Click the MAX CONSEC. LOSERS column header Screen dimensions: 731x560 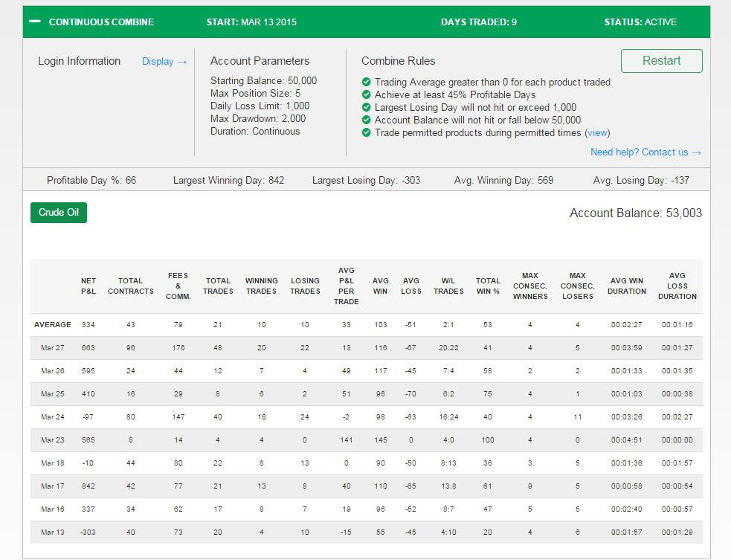click(x=577, y=286)
